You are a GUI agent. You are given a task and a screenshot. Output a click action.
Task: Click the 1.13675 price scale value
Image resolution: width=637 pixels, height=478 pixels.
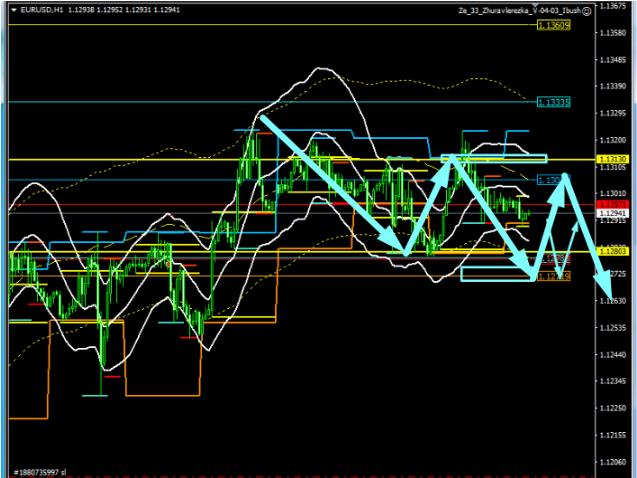pyautogui.click(x=613, y=6)
